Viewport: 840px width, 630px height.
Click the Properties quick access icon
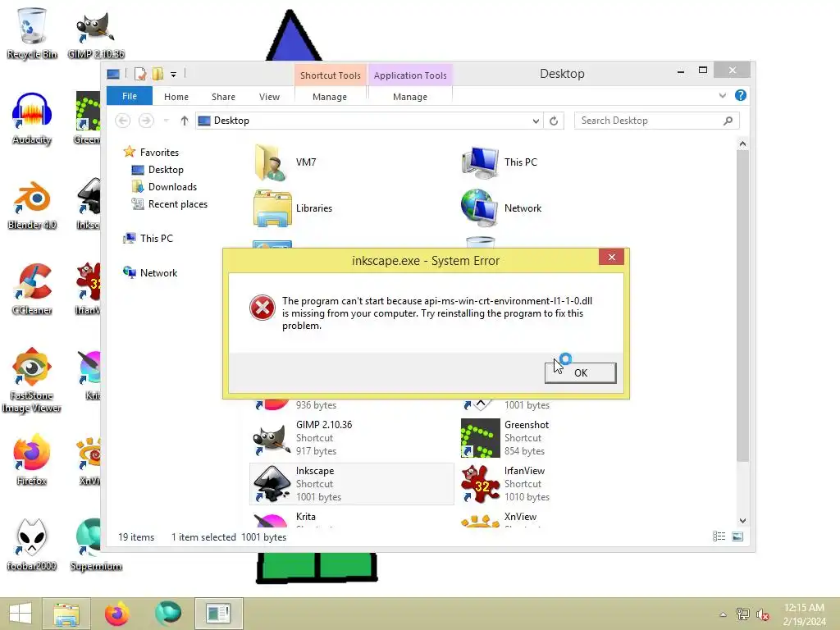click(140, 74)
